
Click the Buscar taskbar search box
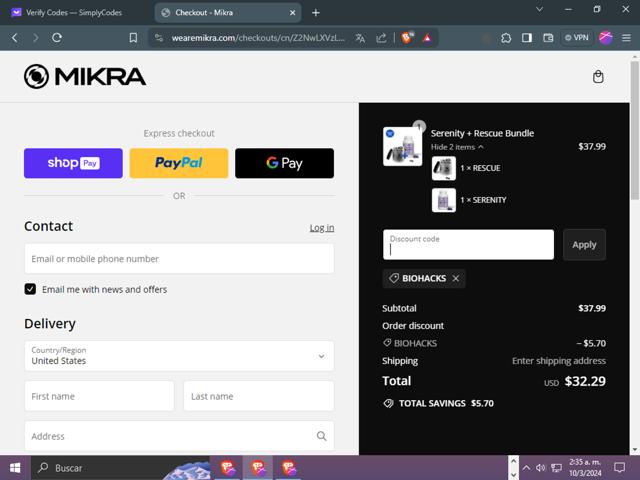(120, 468)
